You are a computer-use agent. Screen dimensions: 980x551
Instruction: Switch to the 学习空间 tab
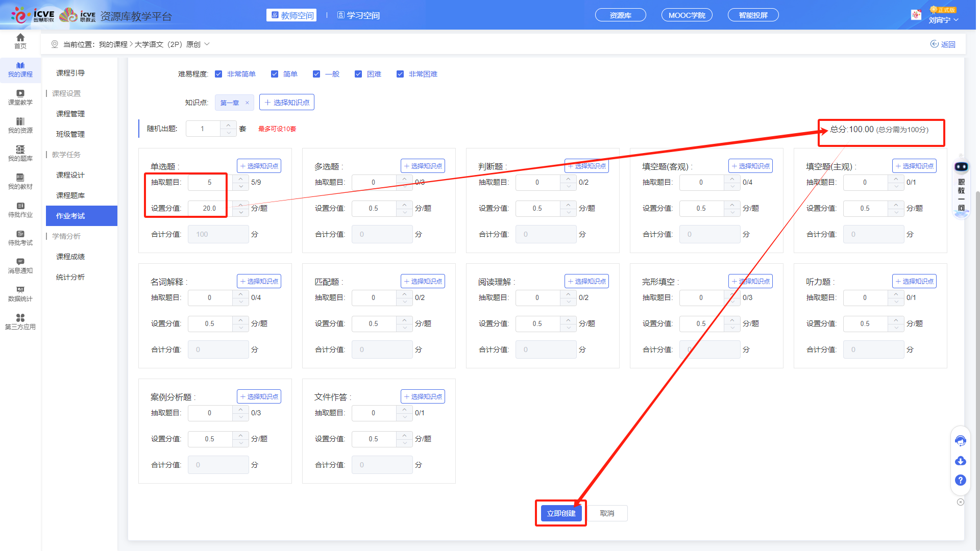pos(359,15)
